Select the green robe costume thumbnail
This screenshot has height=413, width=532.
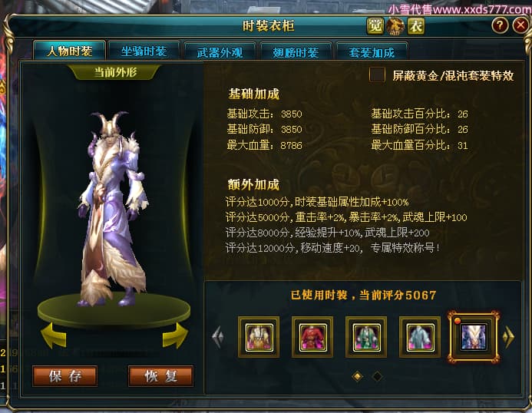366,337
